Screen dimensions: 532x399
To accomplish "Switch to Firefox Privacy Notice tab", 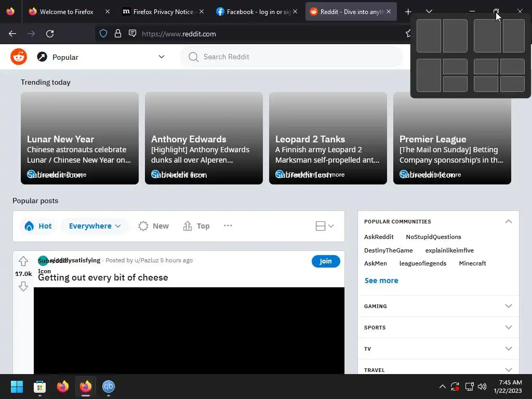I will [x=163, y=12].
